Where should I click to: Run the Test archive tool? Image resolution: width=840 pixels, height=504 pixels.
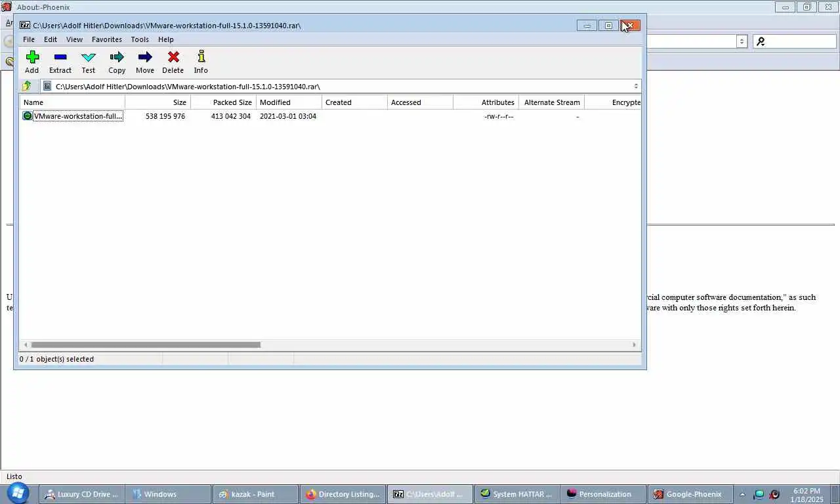click(x=88, y=57)
